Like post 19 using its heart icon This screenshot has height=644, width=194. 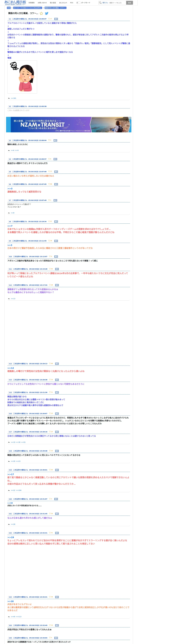pyautogui.click(x=50, y=470)
